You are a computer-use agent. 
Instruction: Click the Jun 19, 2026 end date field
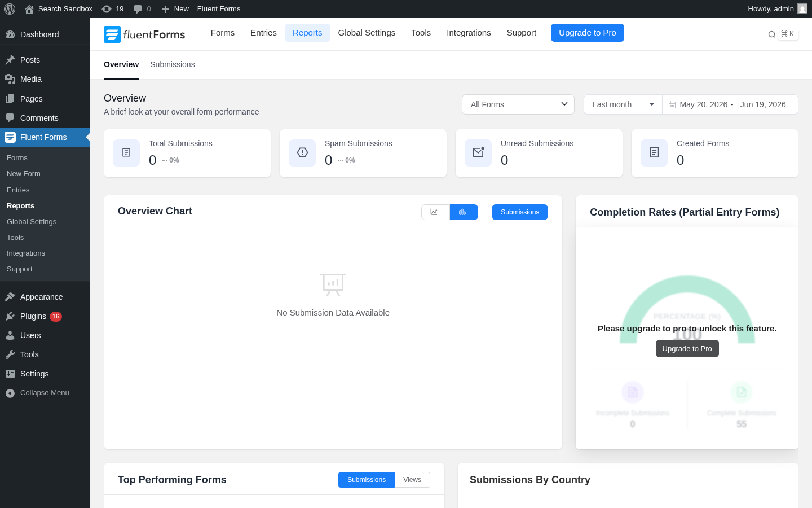(763, 104)
